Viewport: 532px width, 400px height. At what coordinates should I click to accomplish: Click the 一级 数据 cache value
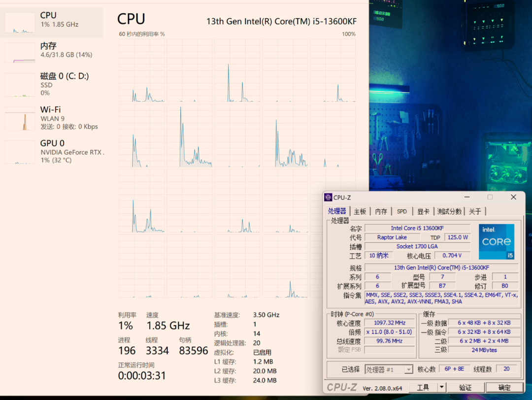click(x=484, y=323)
